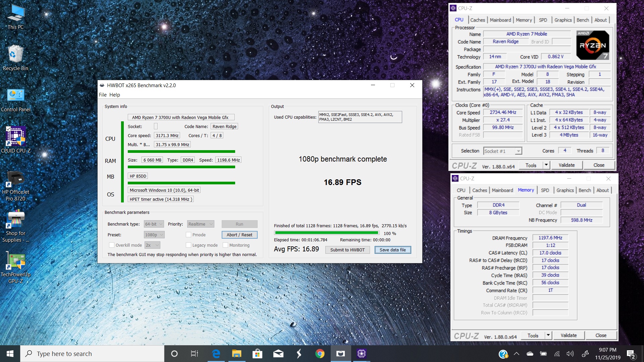
Task: Open Task View on the taskbar
Action: (195, 354)
